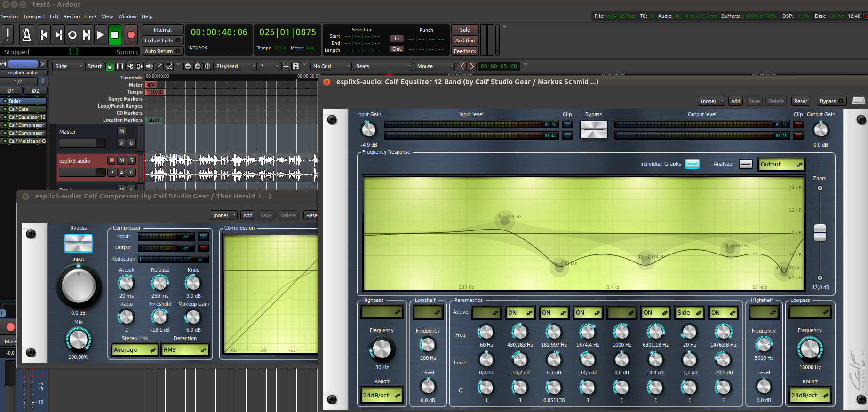
Task: Click the Feedback alert button
Action: (465, 51)
